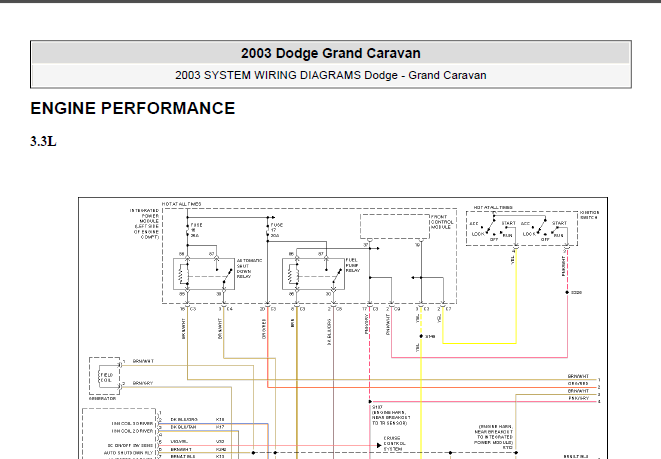Viewport: 661px width, 459px height.
Task: Click the "S107" splice label
Action: coord(377,408)
